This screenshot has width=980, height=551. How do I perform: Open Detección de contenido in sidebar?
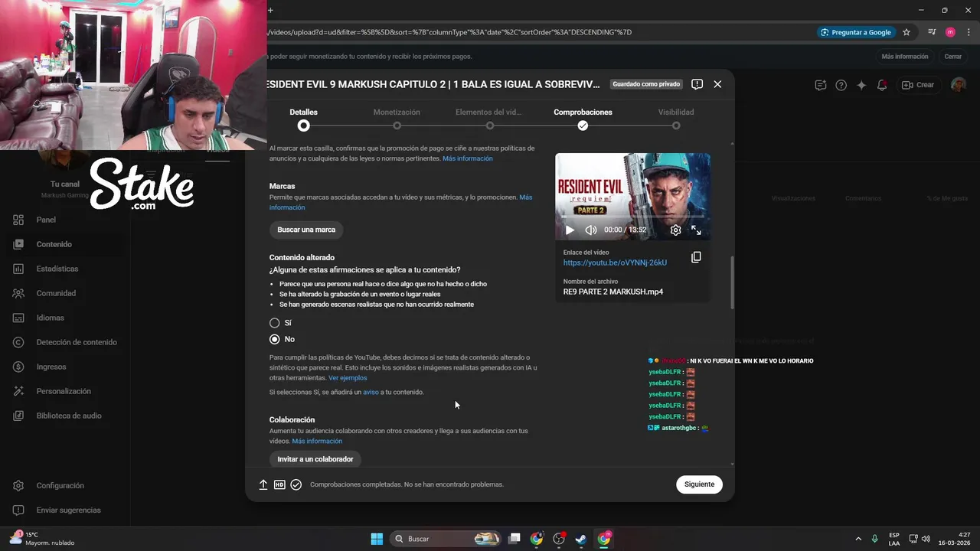(65, 342)
